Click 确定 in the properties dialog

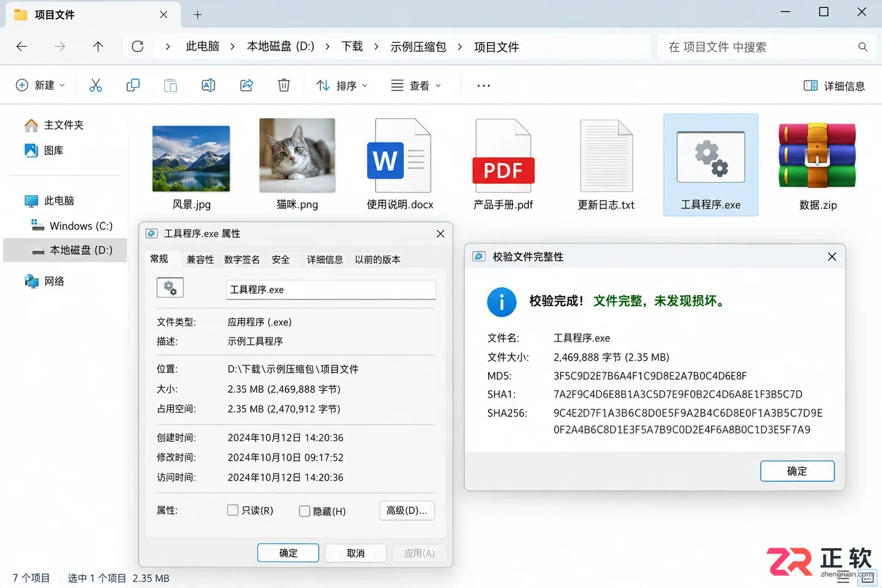[288, 553]
